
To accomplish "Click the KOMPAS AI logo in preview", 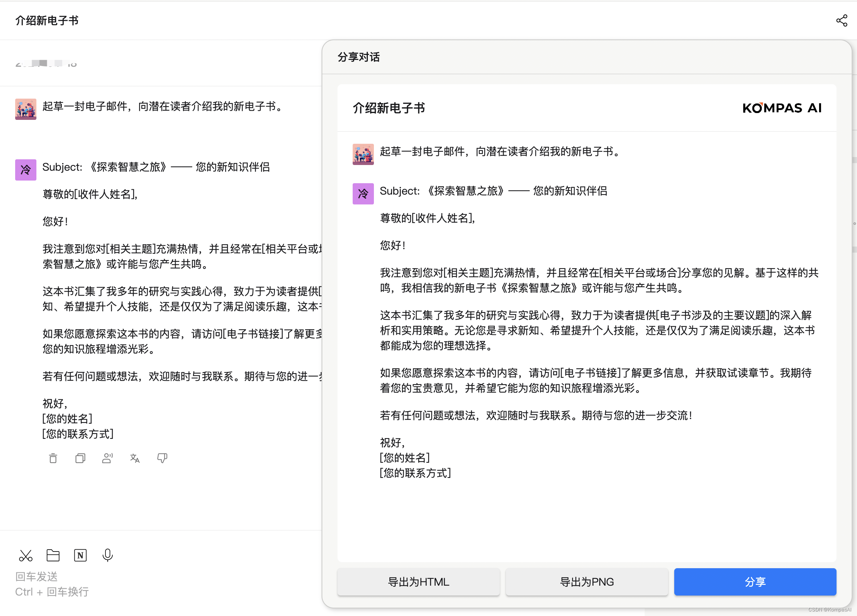I will click(782, 108).
